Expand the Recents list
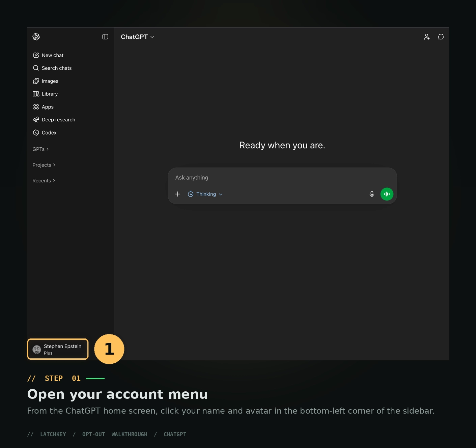This screenshot has height=448, width=476. pos(43,181)
